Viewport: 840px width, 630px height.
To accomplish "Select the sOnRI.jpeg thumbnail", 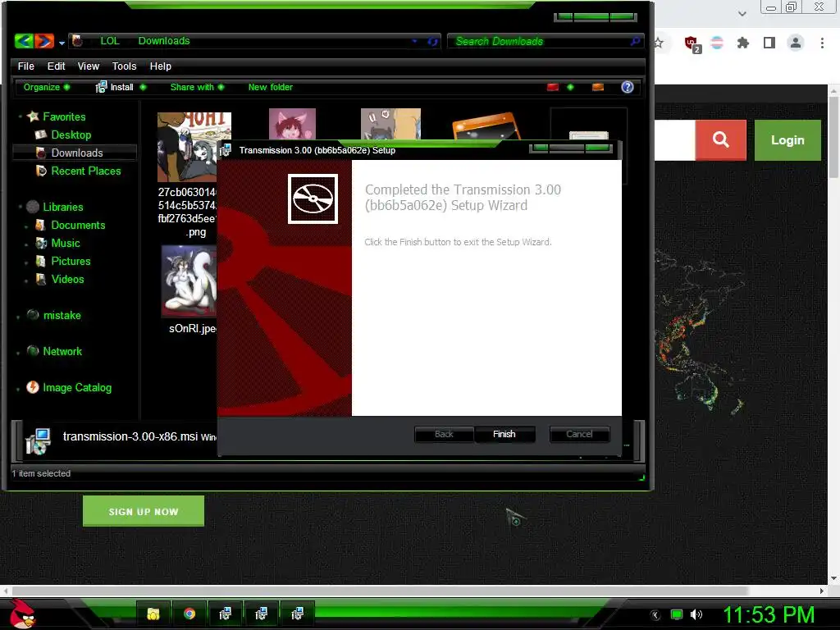I will [189, 281].
